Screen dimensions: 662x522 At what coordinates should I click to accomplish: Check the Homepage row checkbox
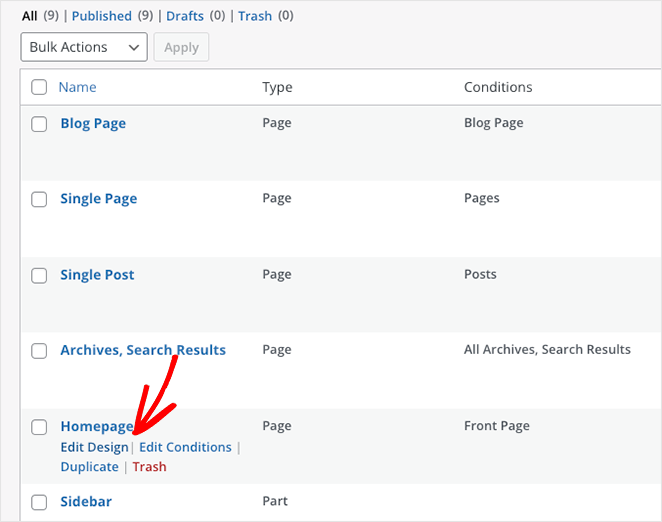[39, 427]
